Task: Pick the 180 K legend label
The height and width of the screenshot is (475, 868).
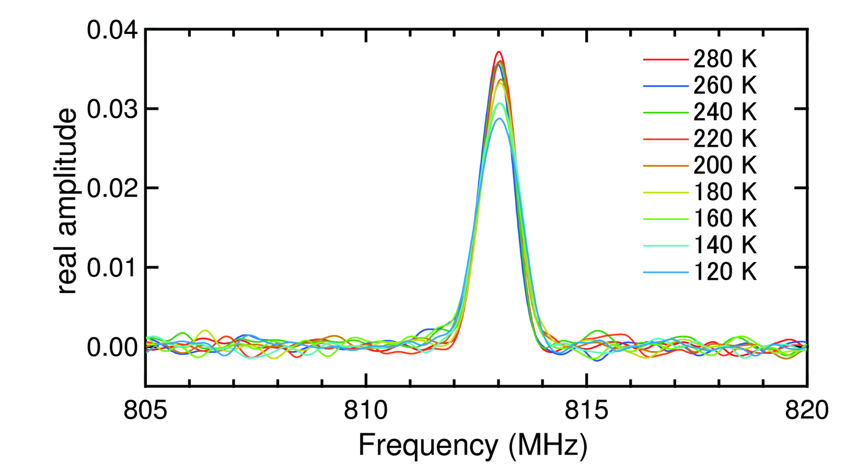Action: point(724,192)
